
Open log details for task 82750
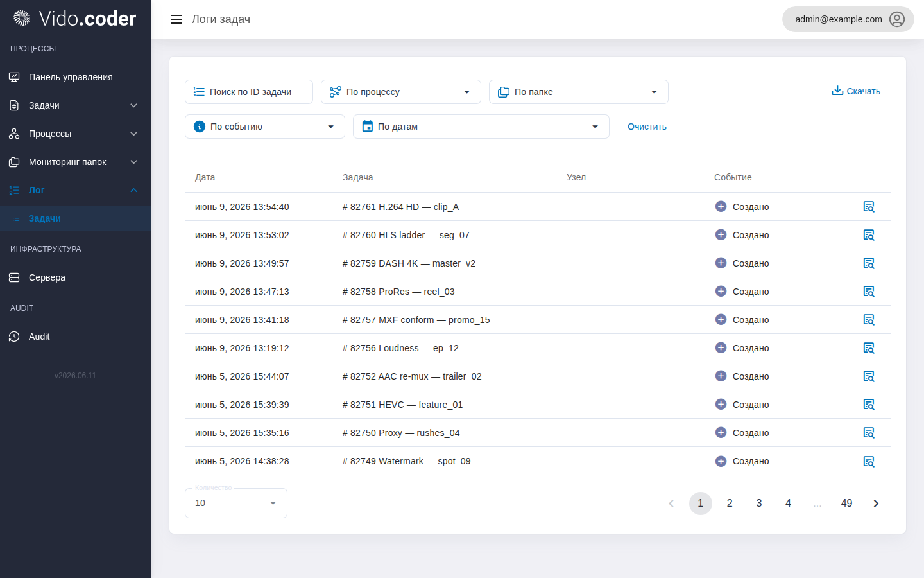pos(869,433)
